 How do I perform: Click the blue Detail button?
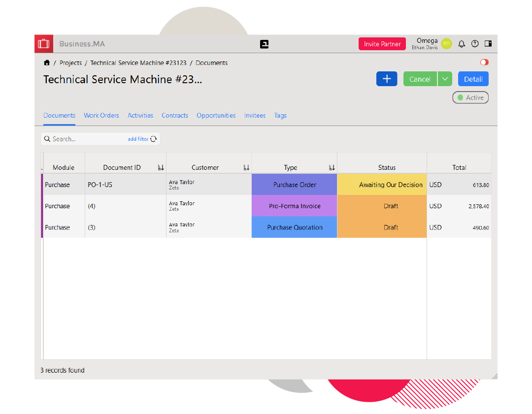[473, 79]
